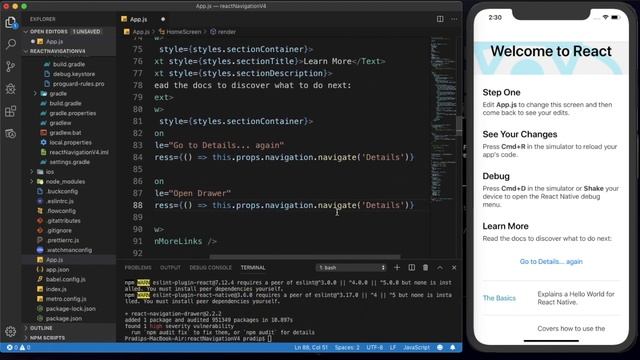Open the notifications bell in status bar
640x360 pixels.
click(453, 347)
